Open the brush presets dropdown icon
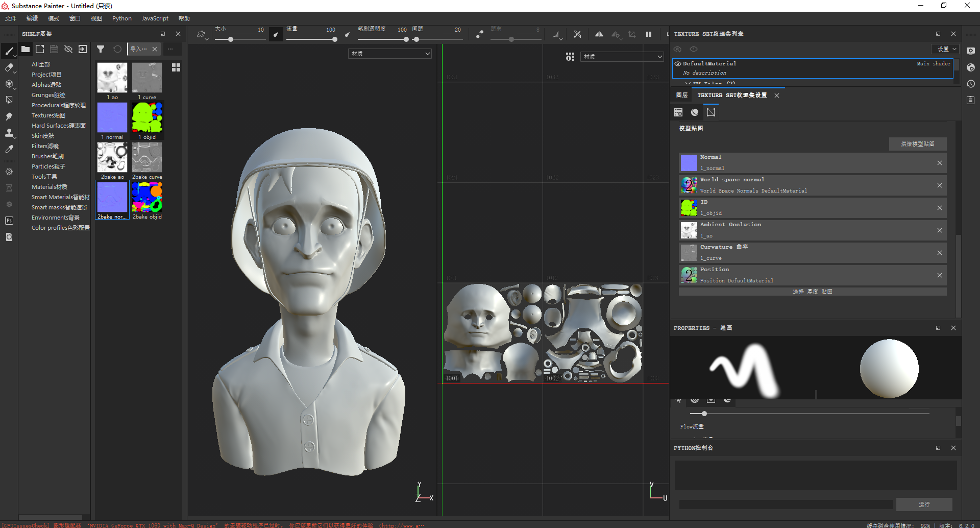Screen dimensions: 980x528 click(202, 34)
